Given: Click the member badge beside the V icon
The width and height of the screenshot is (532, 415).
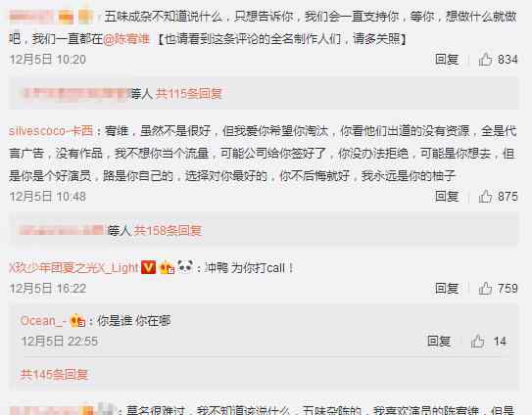Looking at the screenshot, I should 167,268.
